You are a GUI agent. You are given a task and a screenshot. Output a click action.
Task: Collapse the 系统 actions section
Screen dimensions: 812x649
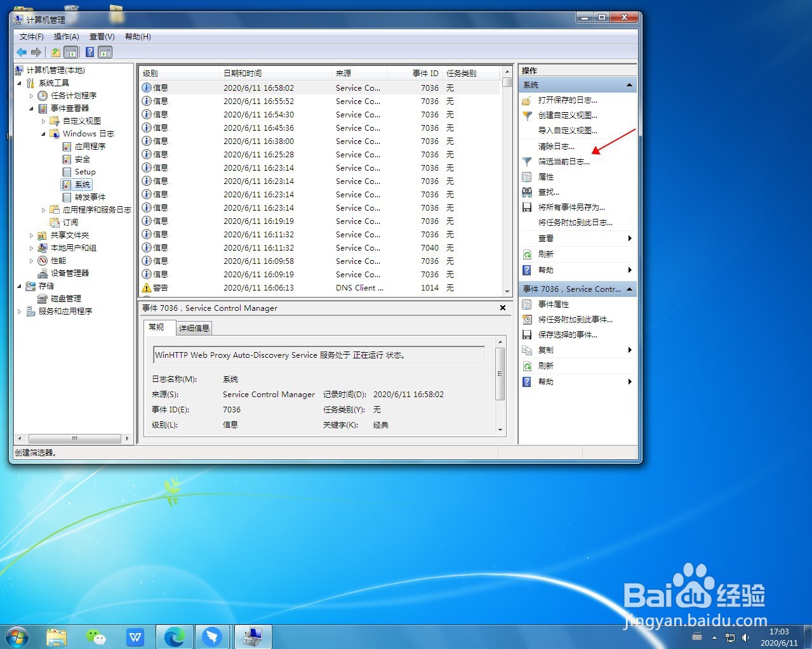629,85
